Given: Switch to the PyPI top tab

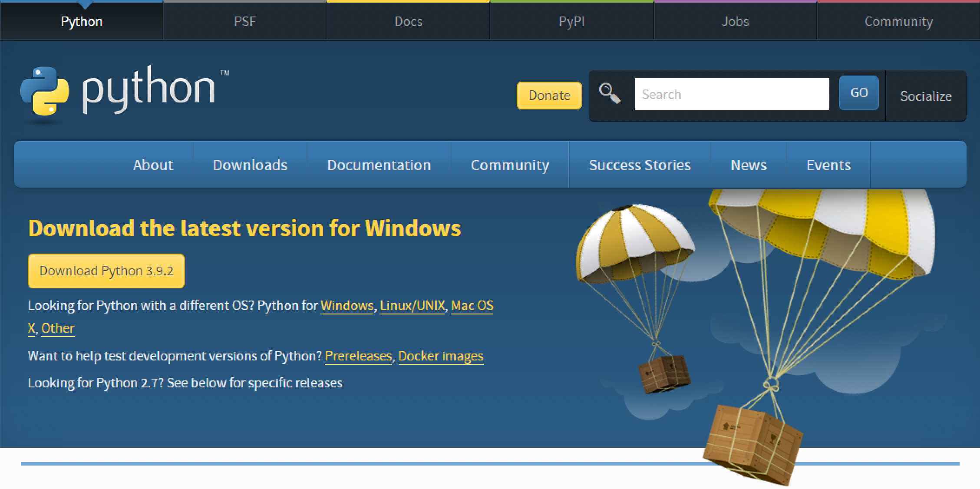Looking at the screenshot, I should point(571,21).
